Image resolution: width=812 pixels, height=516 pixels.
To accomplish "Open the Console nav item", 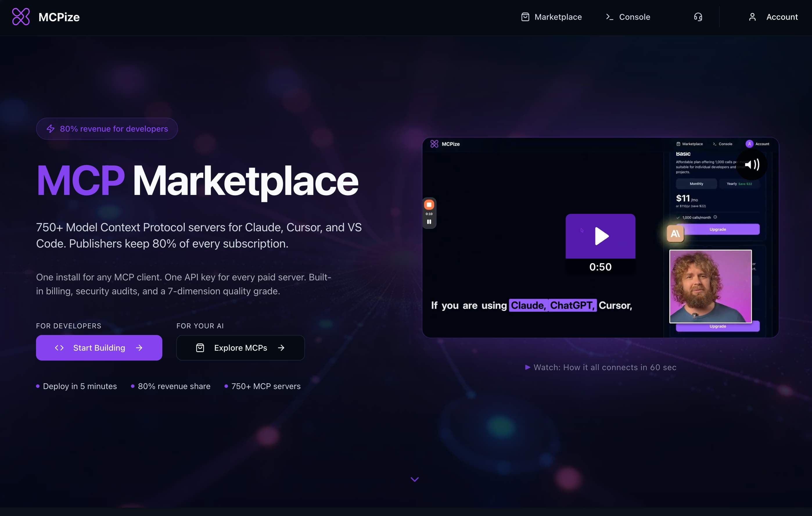I will [x=628, y=17].
